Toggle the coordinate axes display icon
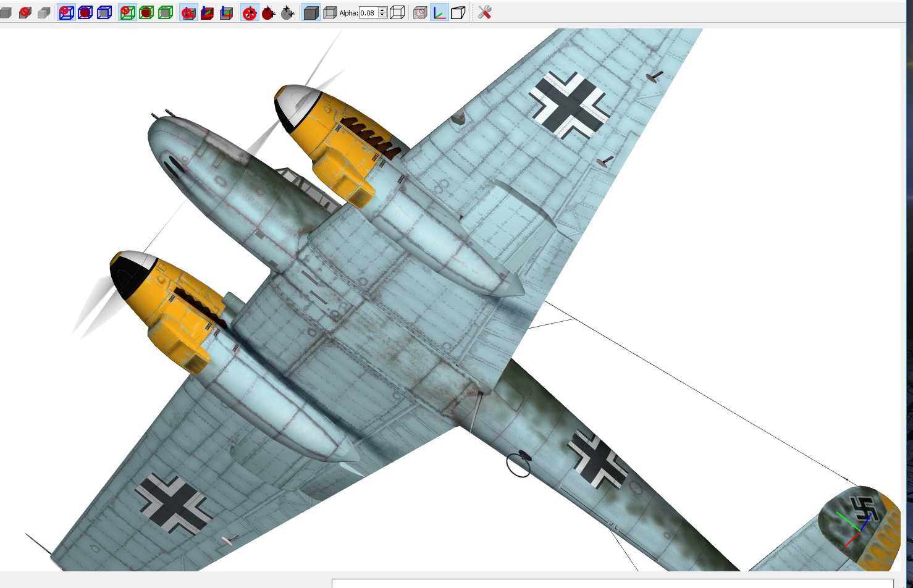Image resolution: width=913 pixels, height=588 pixels. [x=439, y=12]
